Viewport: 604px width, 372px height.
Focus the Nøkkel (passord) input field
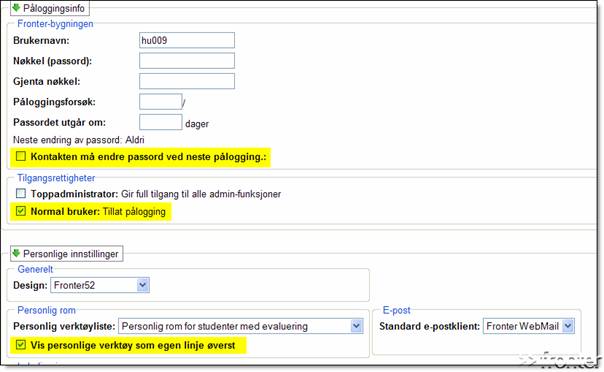pos(187,60)
